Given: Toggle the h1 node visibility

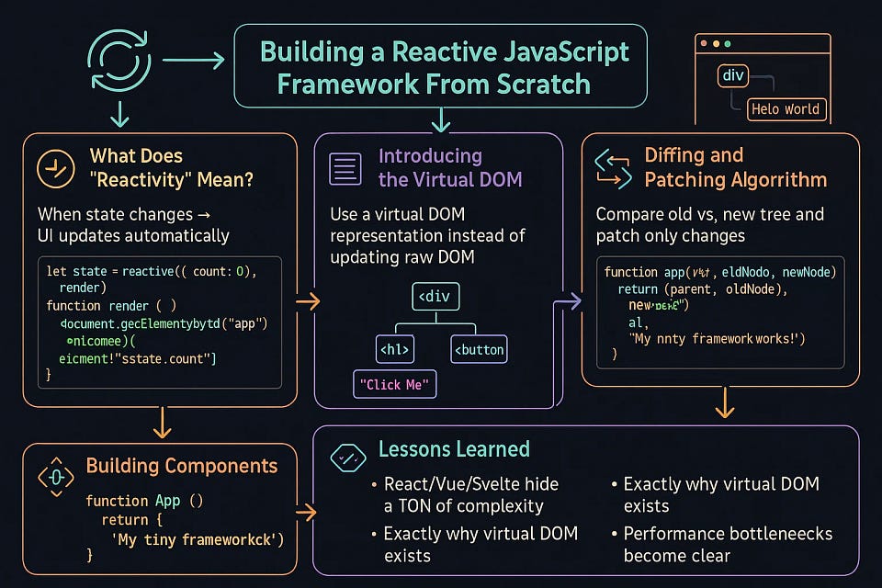Looking at the screenshot, I should point(394,349).
